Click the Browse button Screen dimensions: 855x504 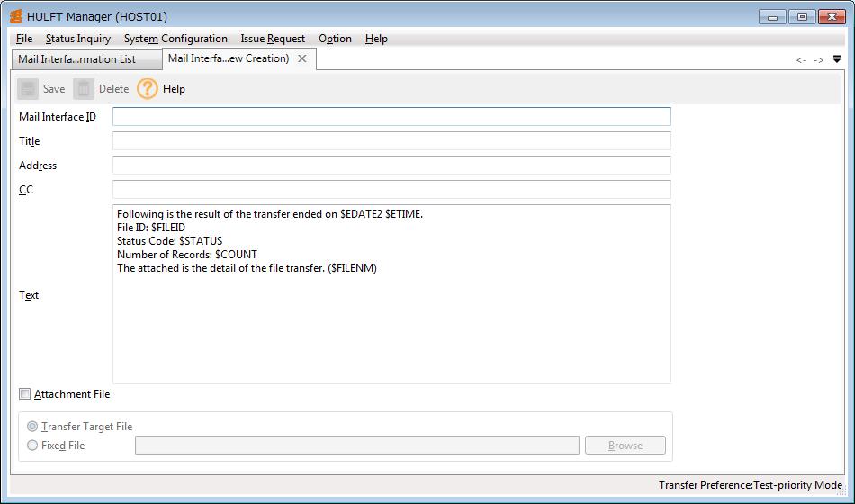pyautogui.click(x=625, y=445)
